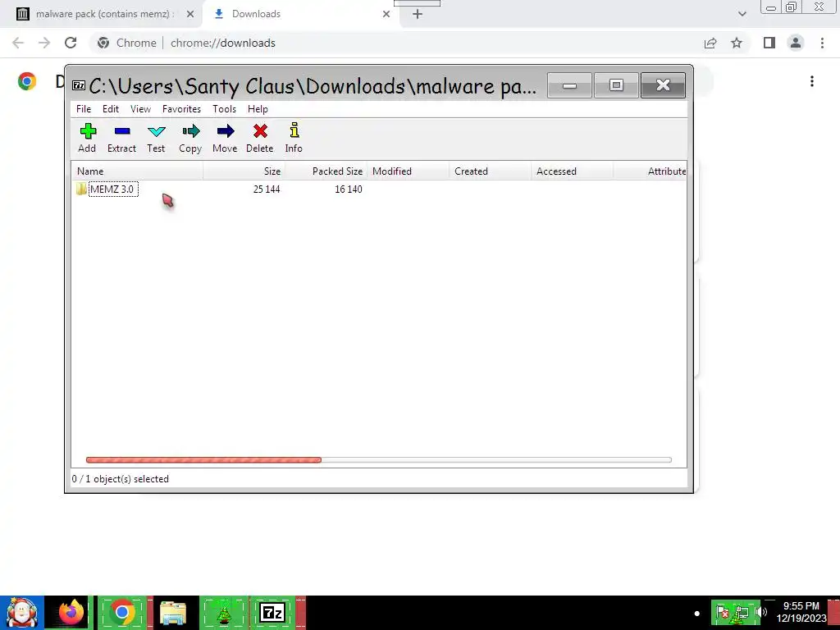Close the Downloads tab
The width and height of the screenshot is (840, 630).
pyautogui.click(x=386, y=14)
